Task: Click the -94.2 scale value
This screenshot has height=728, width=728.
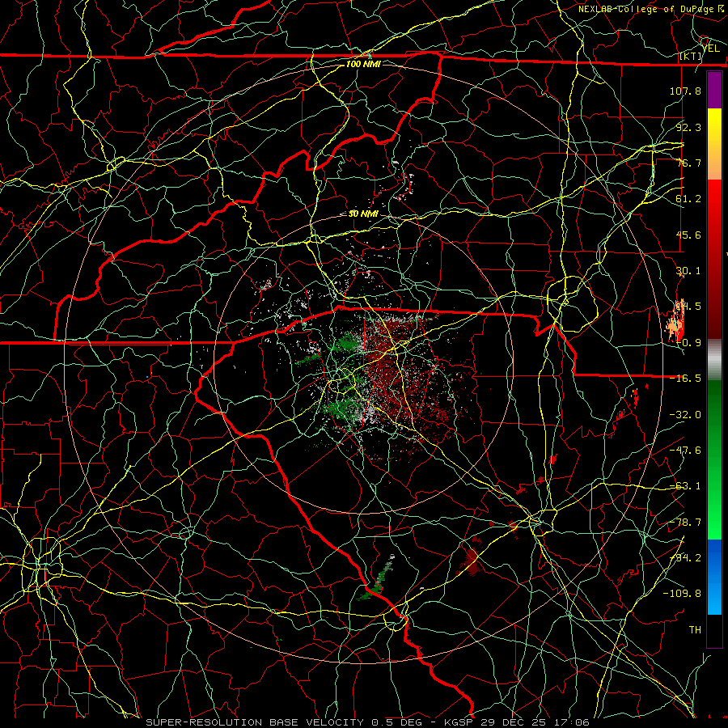Action: pyautogui.click(x=685, y=558)
